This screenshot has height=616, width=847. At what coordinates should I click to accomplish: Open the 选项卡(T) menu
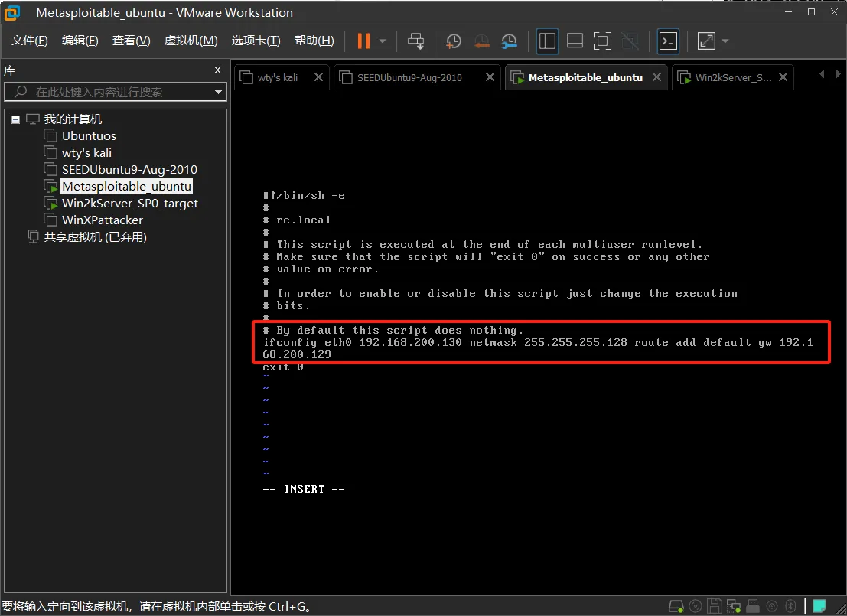256,41
